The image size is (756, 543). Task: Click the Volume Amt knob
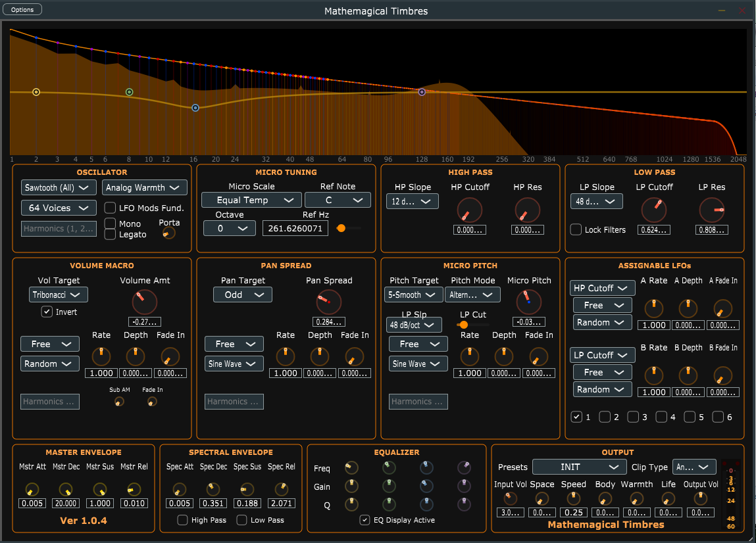point(144,302)
